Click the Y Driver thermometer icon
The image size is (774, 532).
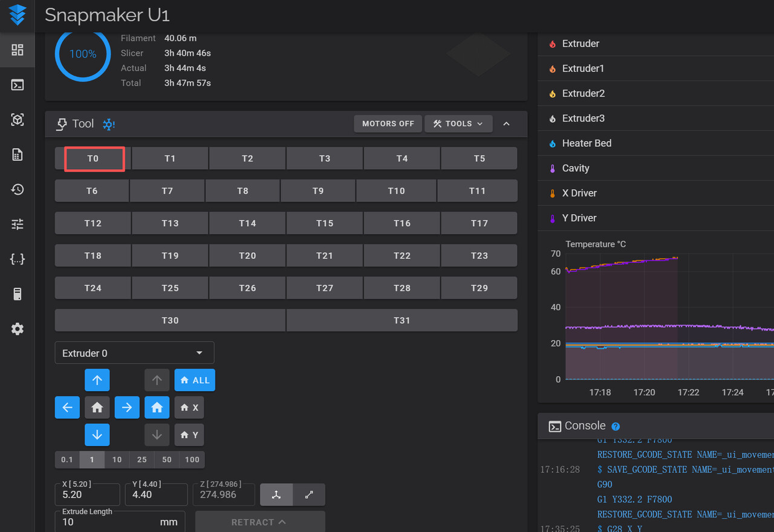tap(552, 218)
